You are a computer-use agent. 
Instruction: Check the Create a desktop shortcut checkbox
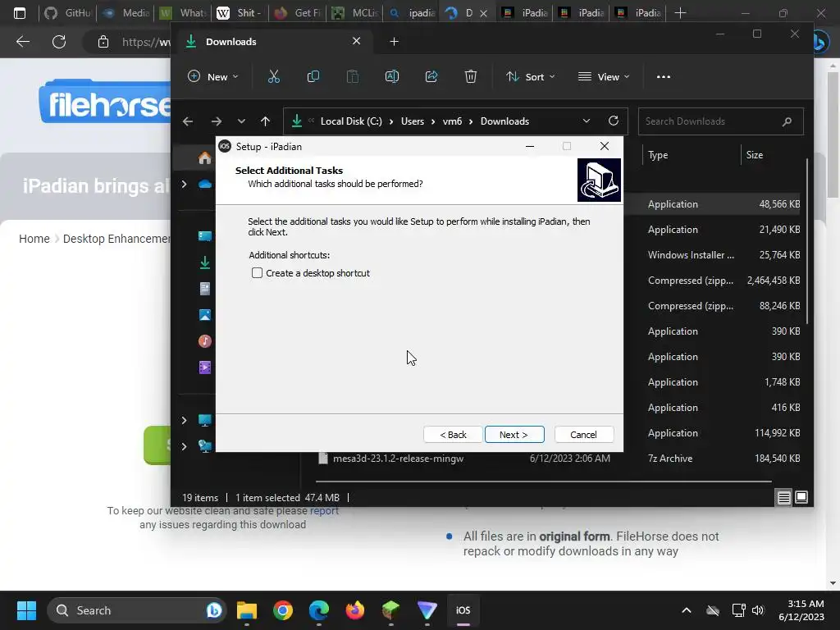tap(257, 273)
